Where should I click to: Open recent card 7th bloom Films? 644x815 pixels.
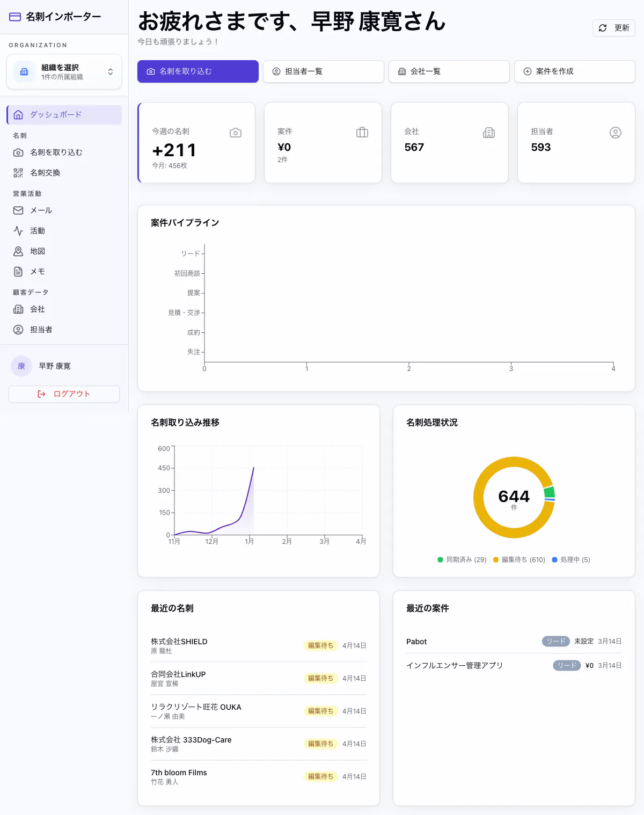(259, 777)
